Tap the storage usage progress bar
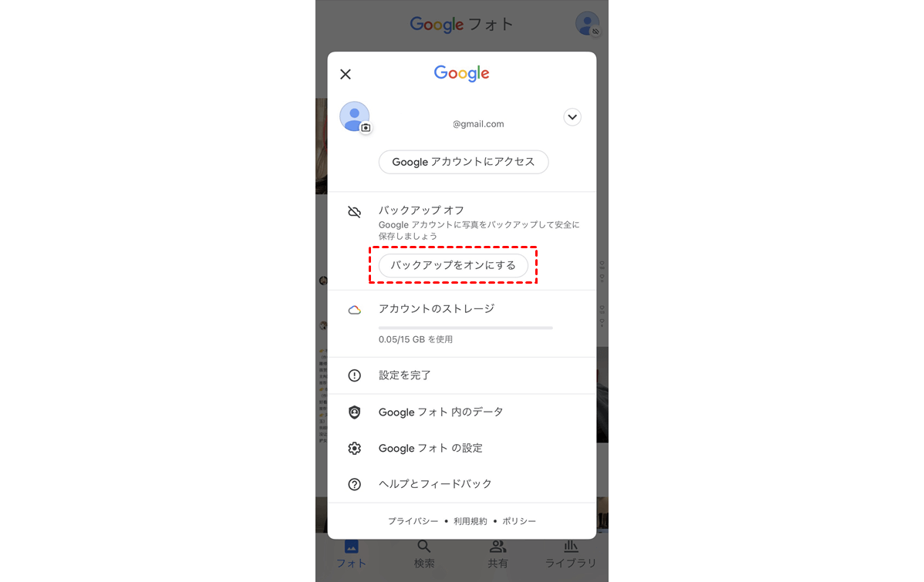The height and width of the screenshot is (582, 924). coord(466,328)
